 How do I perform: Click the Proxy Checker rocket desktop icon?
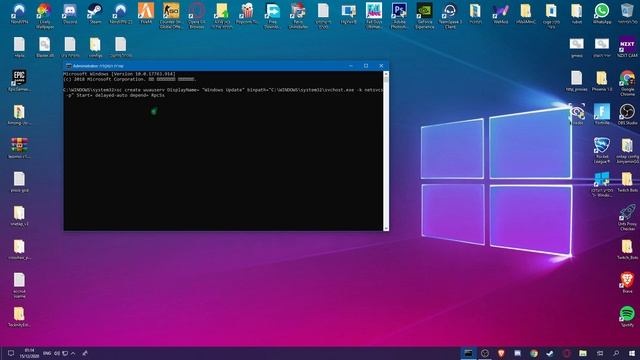[x=627, y=218]
